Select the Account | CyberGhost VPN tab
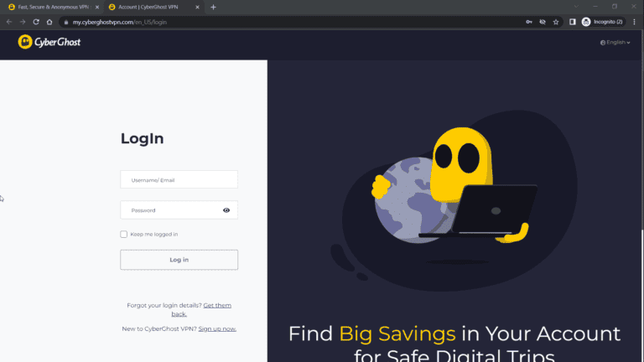The image size is (644, 362). pyautogui.click(x=153, y=7)
